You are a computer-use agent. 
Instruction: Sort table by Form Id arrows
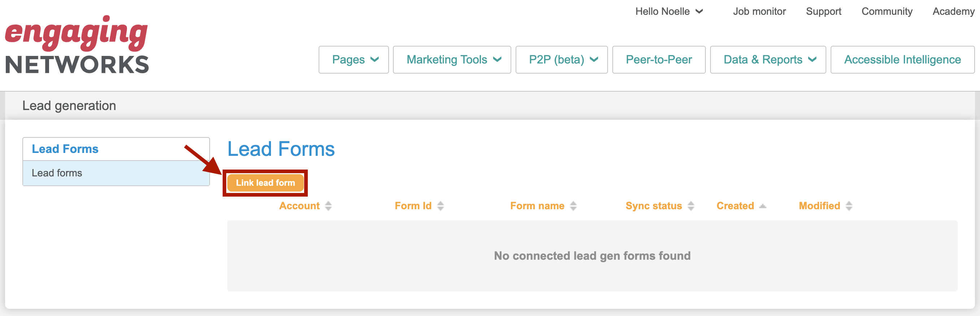click(x=440, y=206)
